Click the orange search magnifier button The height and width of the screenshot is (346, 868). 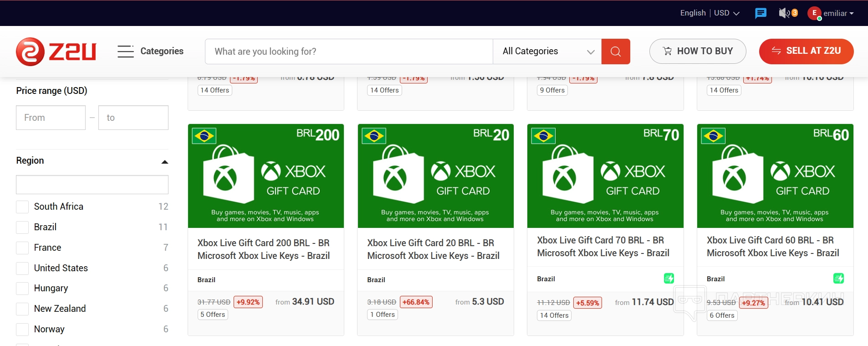click(615, 52)
